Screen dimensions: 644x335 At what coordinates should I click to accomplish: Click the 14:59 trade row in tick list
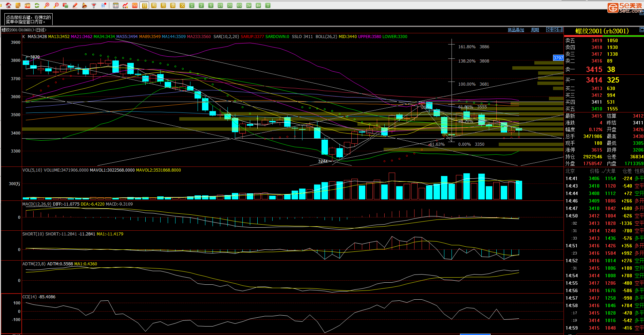pyautogui.click(x=604, y=328)
